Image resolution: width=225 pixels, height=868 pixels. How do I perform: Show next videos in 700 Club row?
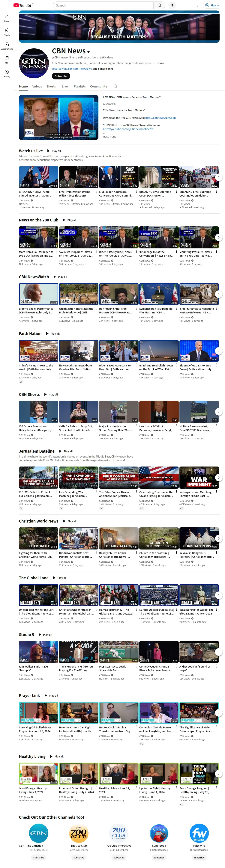click(x=219, y=237)
